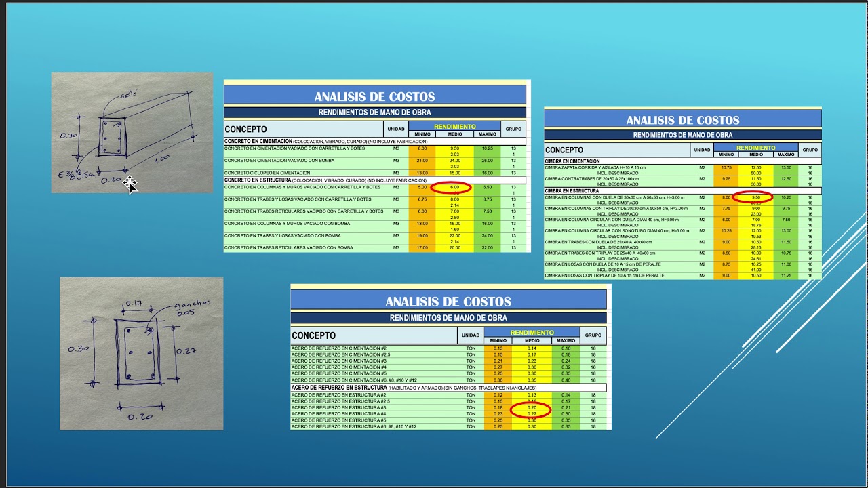Click row 'CONCRETO EN TRABES Y LOSAS VACIADO CON CARRETILLA Y BOTES'

pos(375,199)
